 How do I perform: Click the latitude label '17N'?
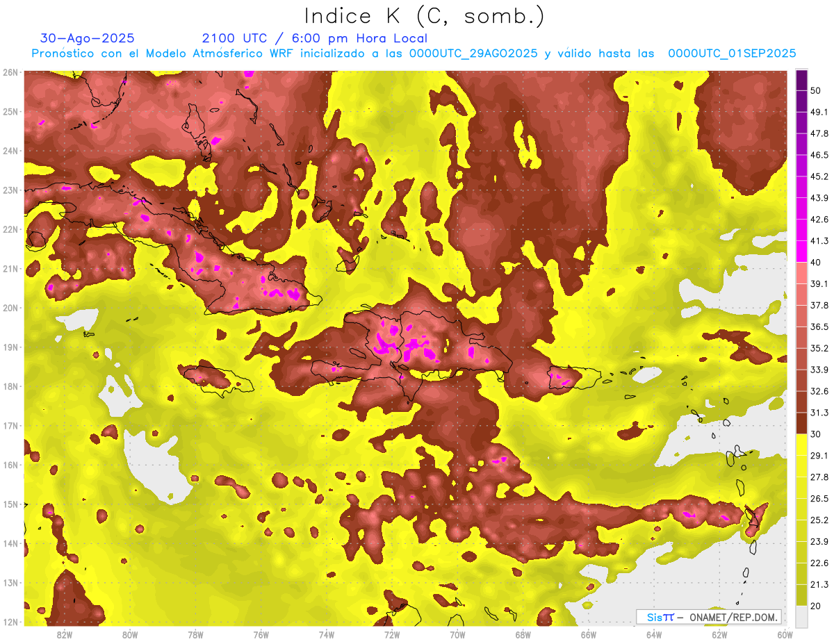pos(10,426)
